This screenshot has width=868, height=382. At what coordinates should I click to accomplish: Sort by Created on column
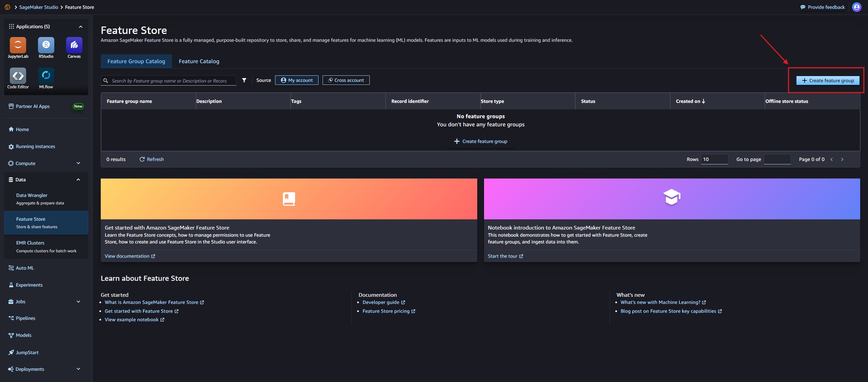(x=690, y=102)
